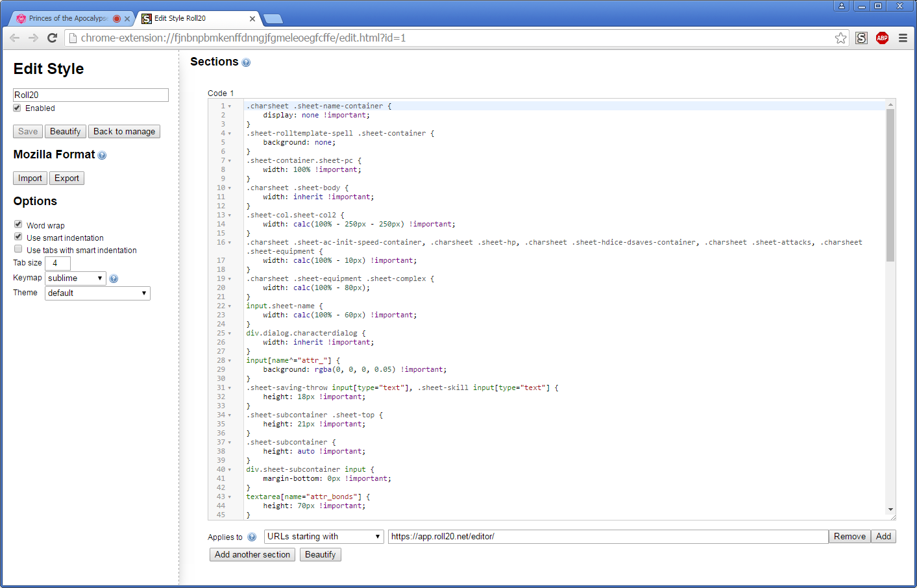Click the browser address bar URL
The height and width of the screenshot is (588, 917).
click(x=243, y=38)
